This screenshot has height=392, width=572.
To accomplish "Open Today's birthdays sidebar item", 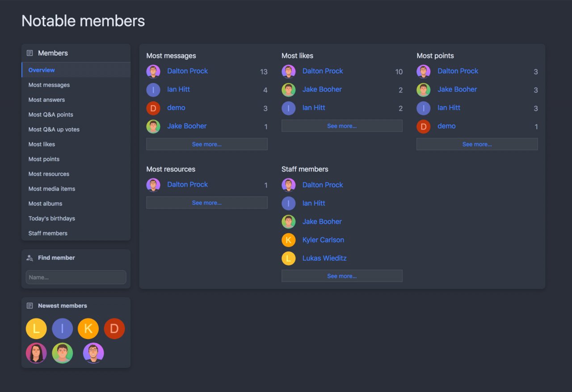I will point(52,218).
